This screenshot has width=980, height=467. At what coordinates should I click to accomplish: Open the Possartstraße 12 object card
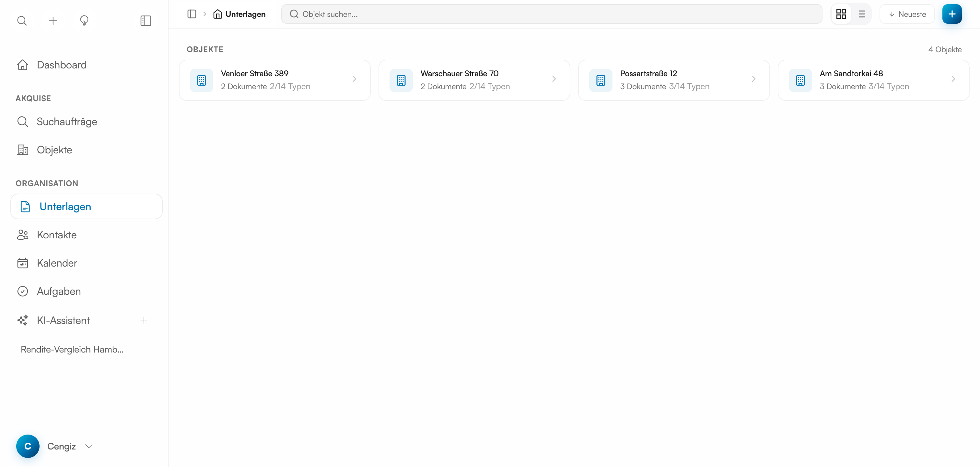(x=673, y=80)
